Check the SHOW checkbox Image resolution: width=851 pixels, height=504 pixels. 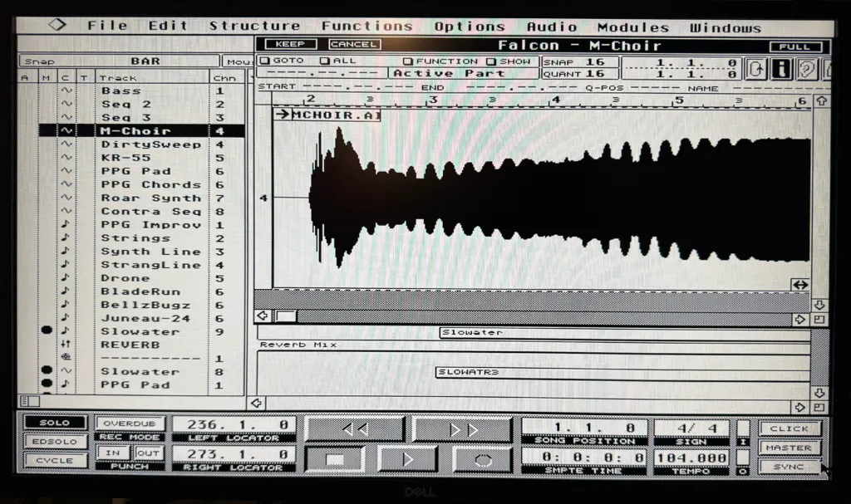491,61
